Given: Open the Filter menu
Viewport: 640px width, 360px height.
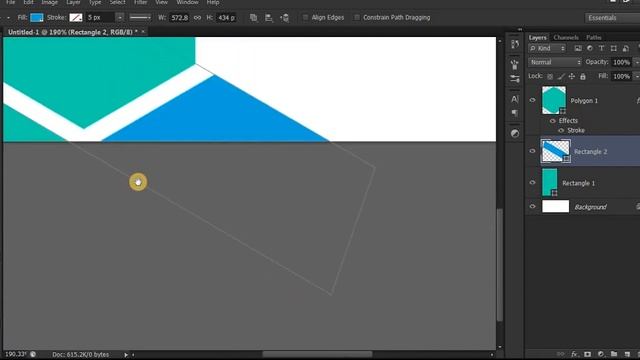Looking at the screenshot, I should (140, 2).
